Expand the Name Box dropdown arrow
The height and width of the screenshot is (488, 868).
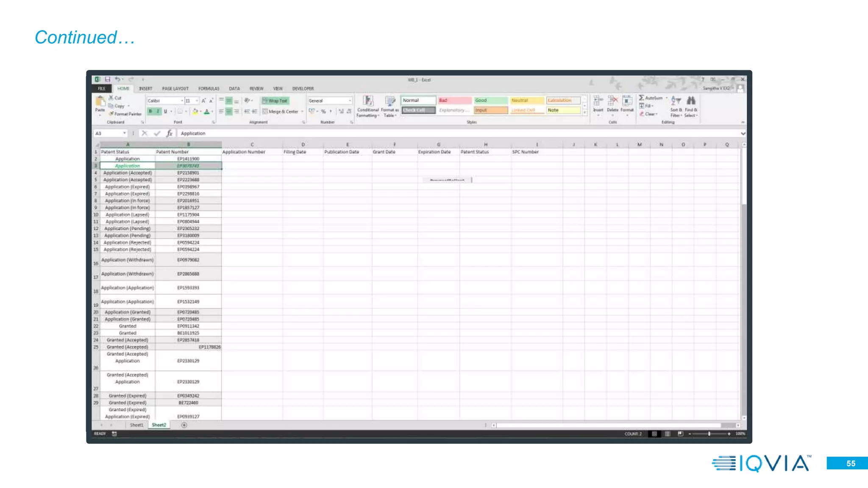(125, 133)
